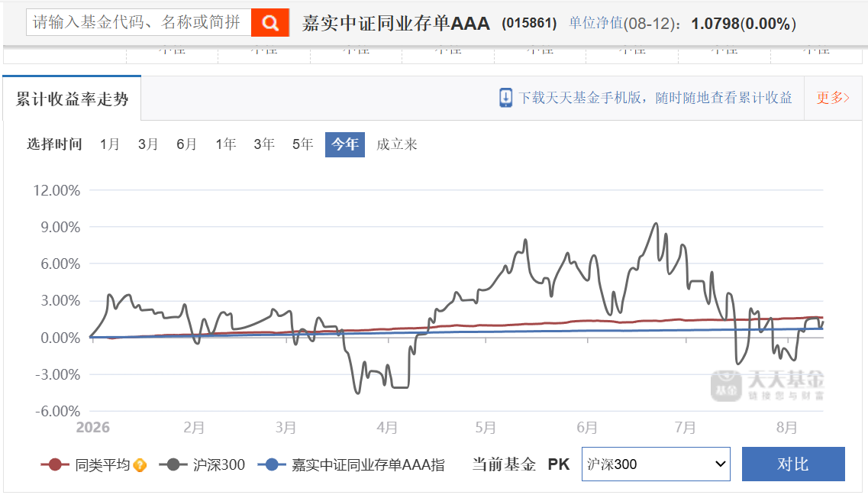868x495 pixels.
Task: Click the net value 1.0798(0.00%)
Action: click(x=744, y=23)
